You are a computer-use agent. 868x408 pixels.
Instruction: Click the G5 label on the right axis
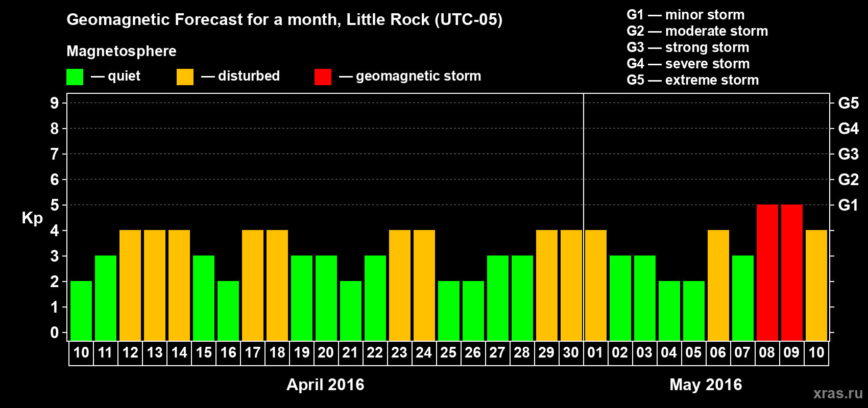coord(849,103)
